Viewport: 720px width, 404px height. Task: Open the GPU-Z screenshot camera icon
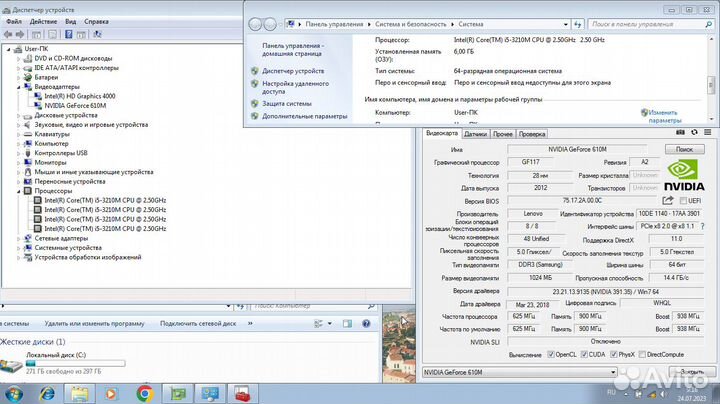[680, 132]
